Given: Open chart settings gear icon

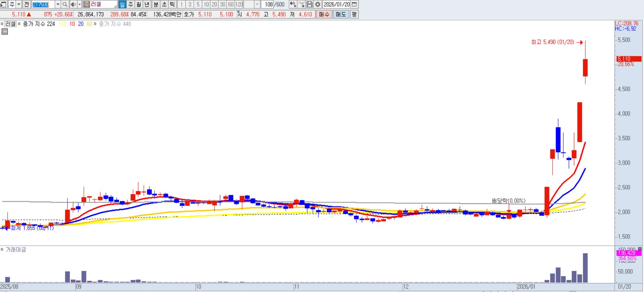Looking at the screenshot, I should click(318, 4).
